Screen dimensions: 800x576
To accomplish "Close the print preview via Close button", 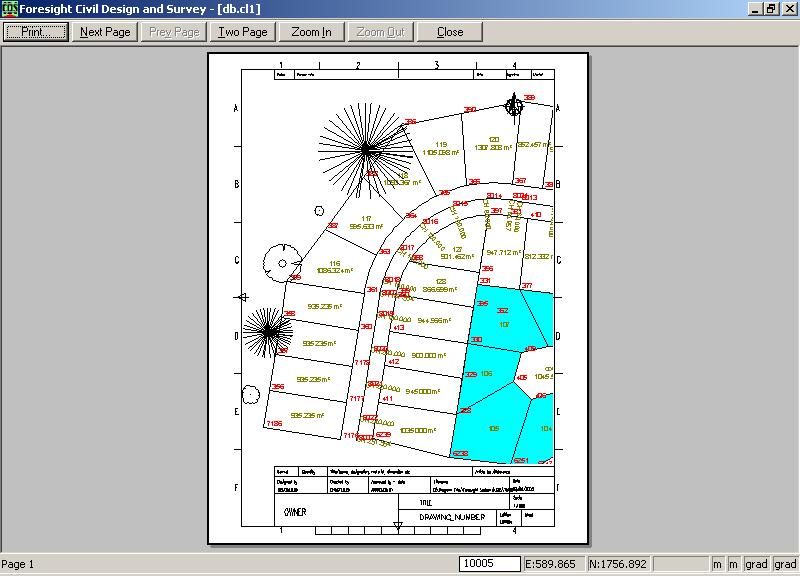I will [x=450, y=32].
